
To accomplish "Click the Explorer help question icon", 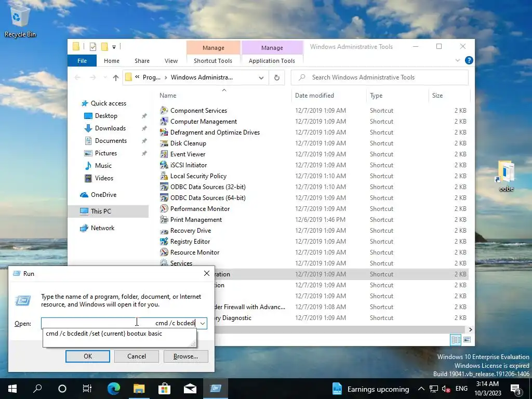I will [469, 60].
